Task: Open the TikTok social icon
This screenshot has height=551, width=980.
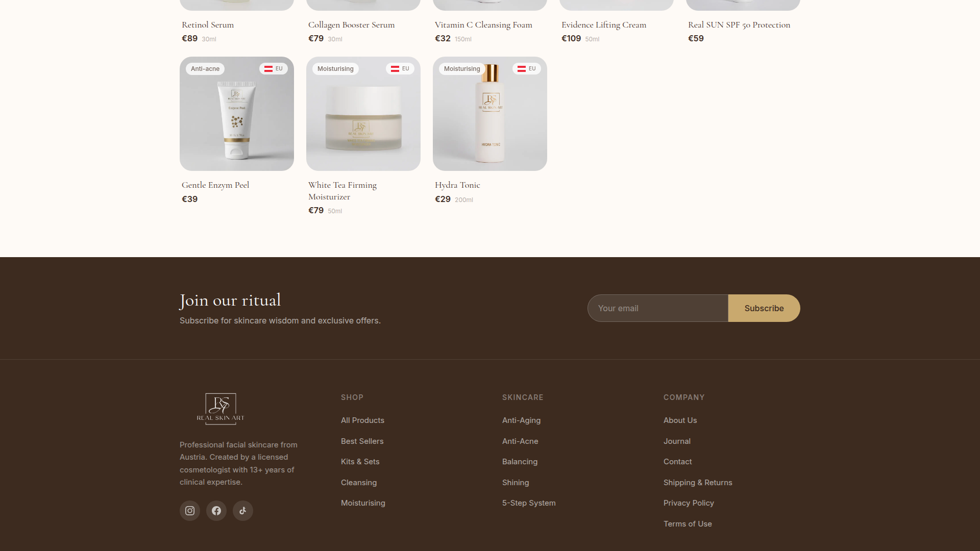Action: pos(243,511)
